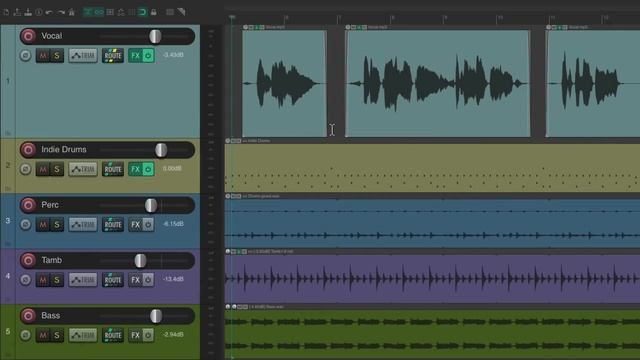Mute the Vocal track

pyautogui.click(x=43, y=56)
